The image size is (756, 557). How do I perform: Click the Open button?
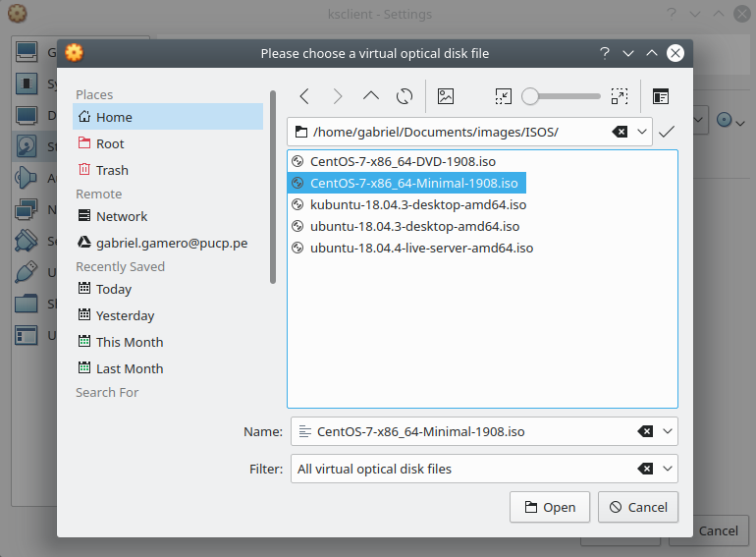550,507
